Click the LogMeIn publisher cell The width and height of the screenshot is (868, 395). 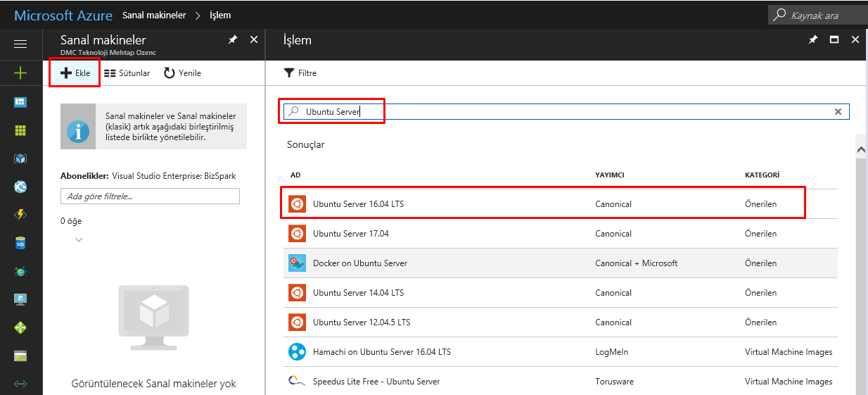point(612,352)
